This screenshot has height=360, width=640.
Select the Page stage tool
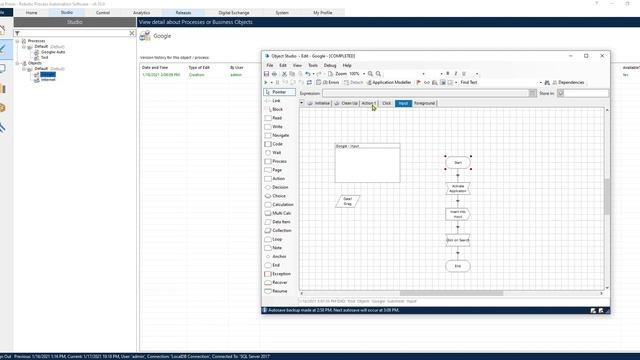tap(273, 170)
